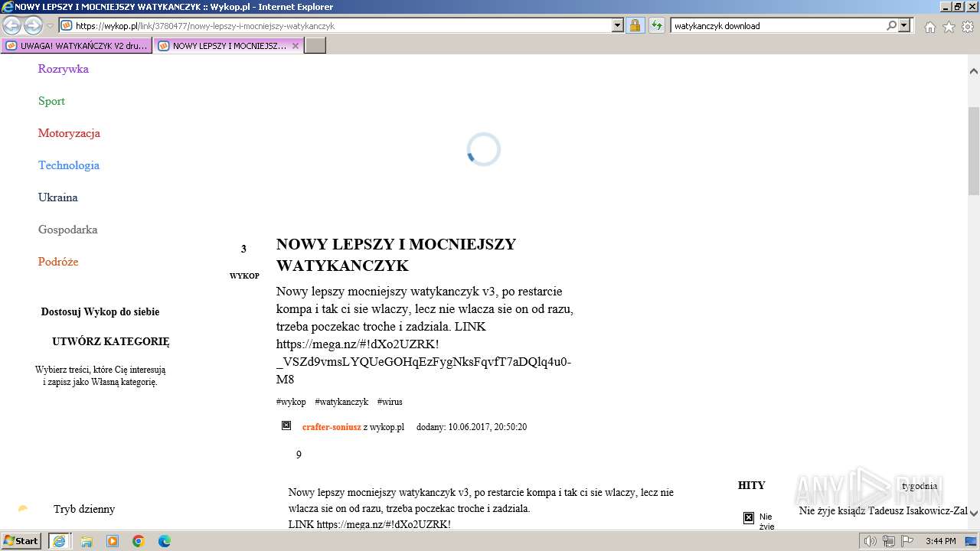Viewport: 980px width, 551px height.
Task: Open the Technologia category
Action: click(69, 165)
